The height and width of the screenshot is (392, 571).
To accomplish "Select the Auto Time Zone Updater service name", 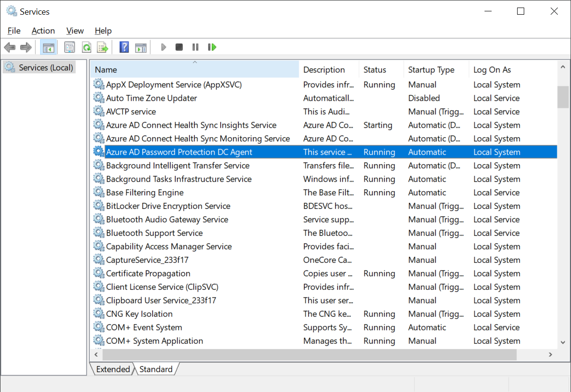I will (x=151, y=98).
